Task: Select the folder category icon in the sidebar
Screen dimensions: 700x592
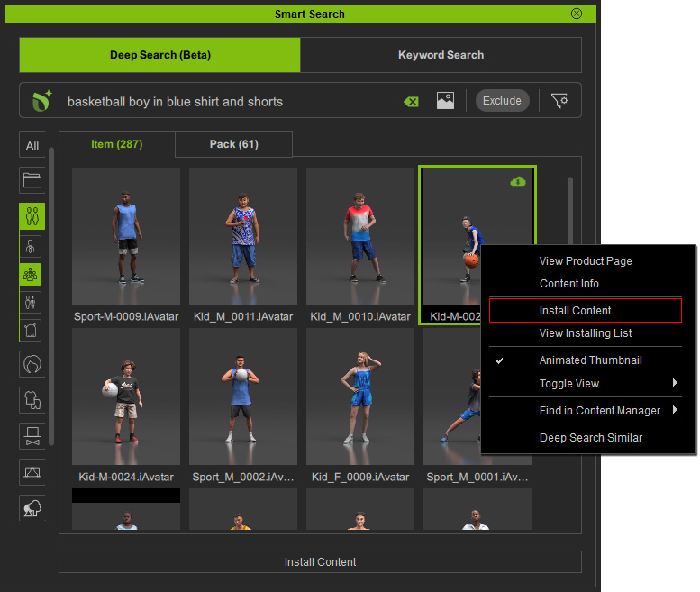Action: (x=32, y=180)
